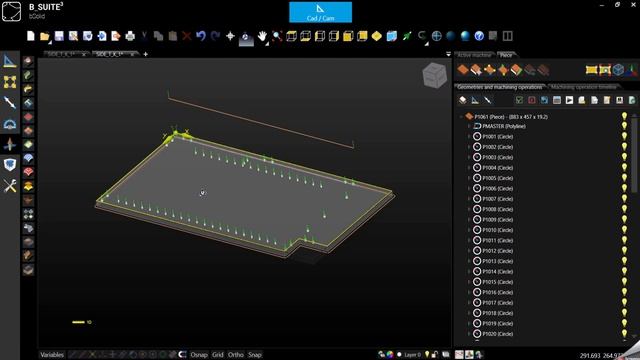
Task: Click the white eraser icon in operations toolbar
Action: (x=462, y=100)
